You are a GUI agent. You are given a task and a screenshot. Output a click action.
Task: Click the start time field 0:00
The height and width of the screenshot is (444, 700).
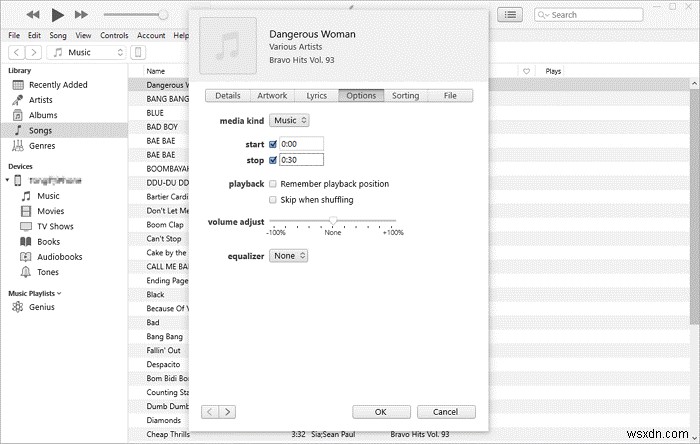tap(301, 144)
